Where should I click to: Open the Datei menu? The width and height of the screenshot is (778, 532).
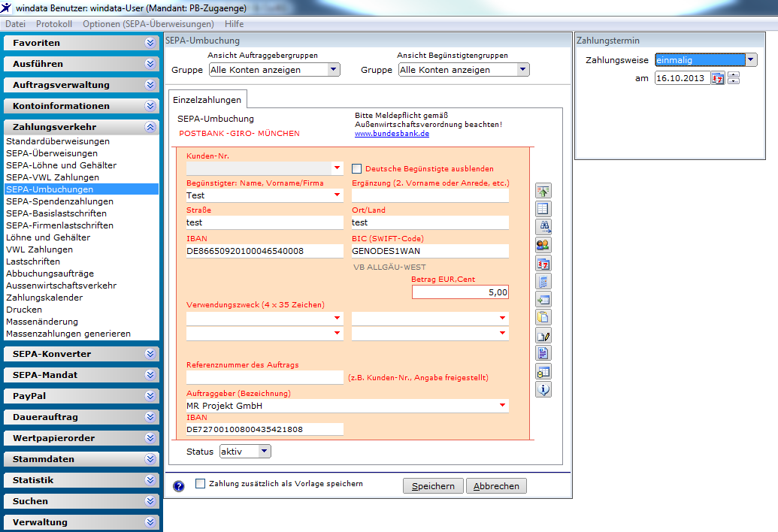pyautogui.click(x=15, y=24)
